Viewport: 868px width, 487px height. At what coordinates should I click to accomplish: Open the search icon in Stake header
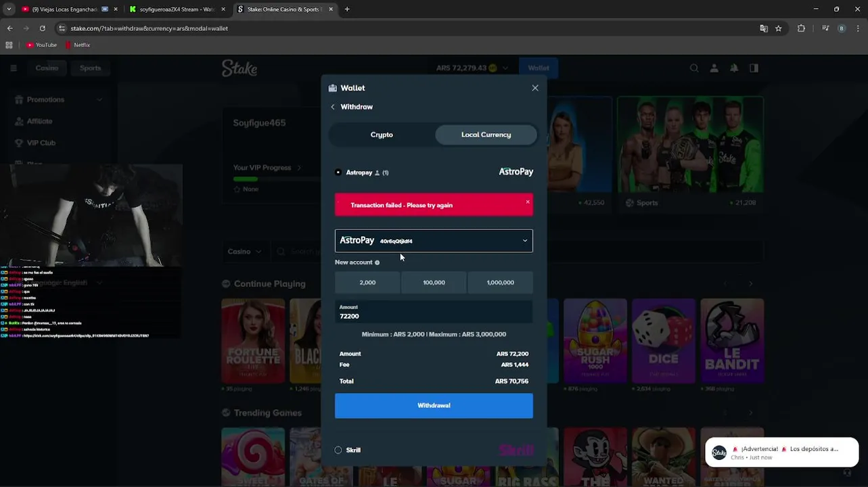(694, 68)
